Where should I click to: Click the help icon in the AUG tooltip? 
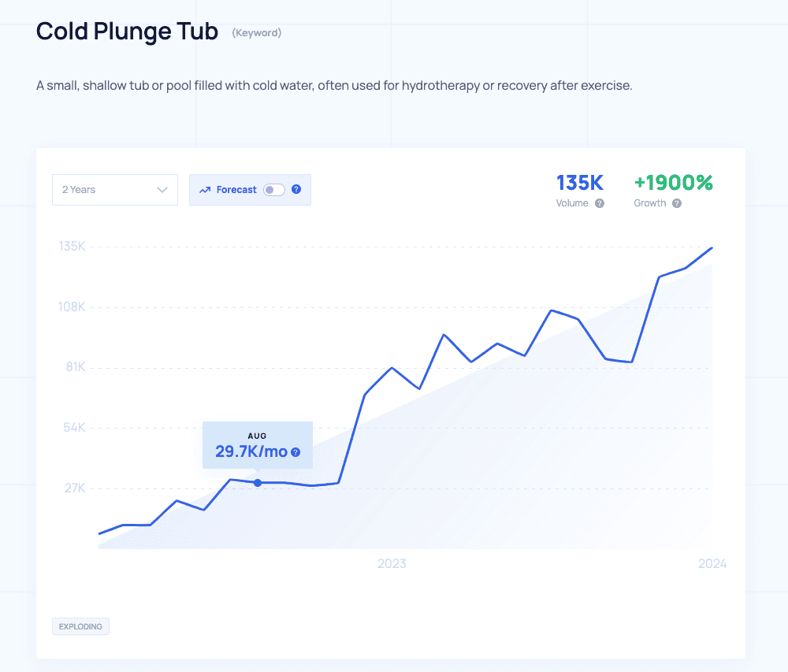(295, 452)
